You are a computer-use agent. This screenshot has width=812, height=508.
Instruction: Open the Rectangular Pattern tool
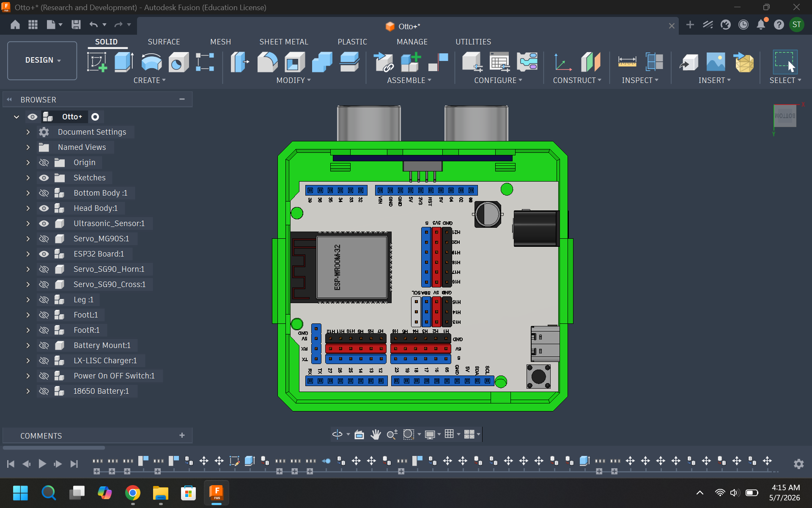click(x=205, y=62)
